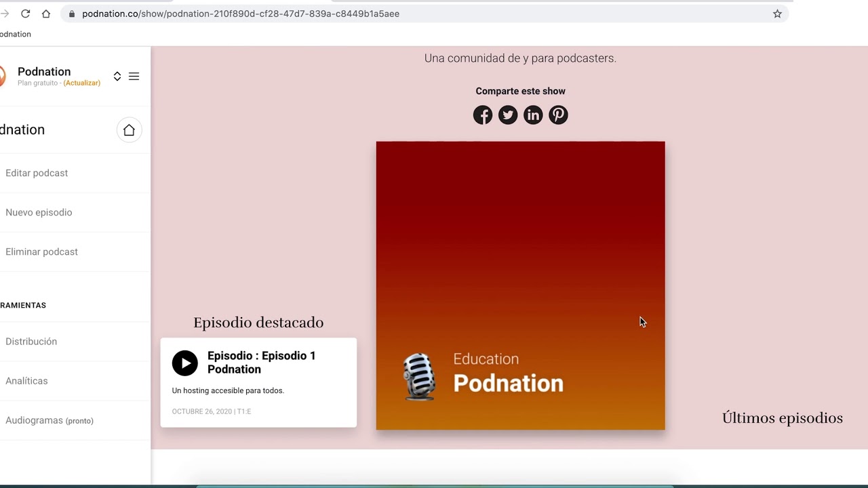Screen dimensions: 868x488
Task: Click the 'Episodio destacado' heading
Action: click(258, 323)
